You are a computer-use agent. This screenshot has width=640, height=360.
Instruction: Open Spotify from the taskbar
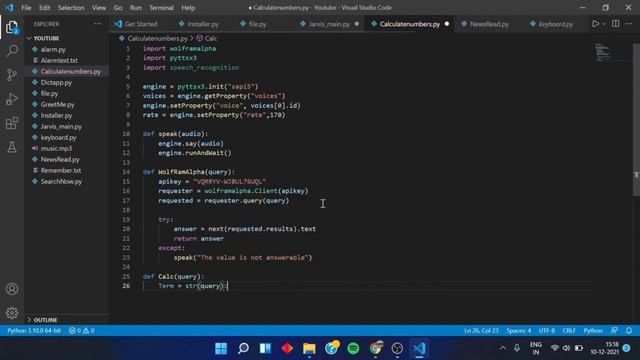(353, 348)
